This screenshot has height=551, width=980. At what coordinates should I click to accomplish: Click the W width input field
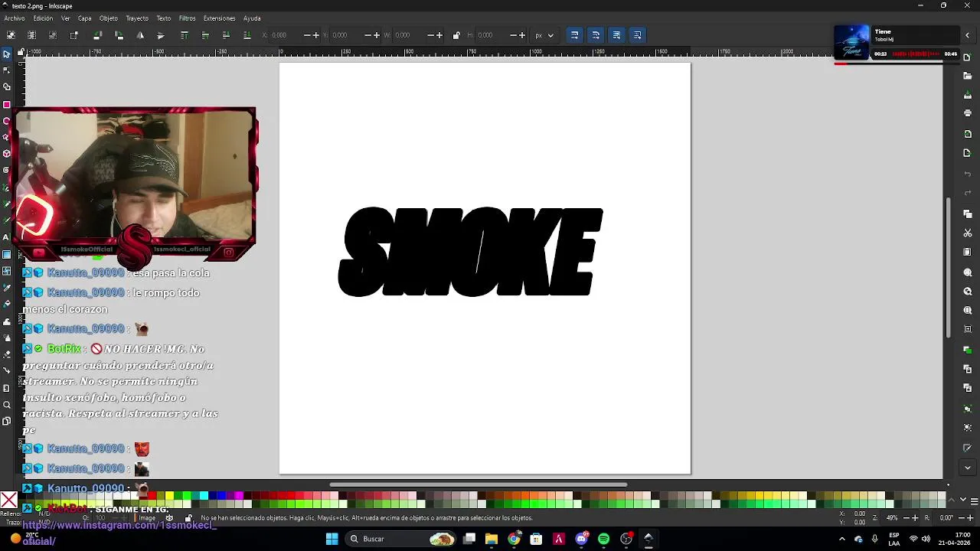[410, 35]
